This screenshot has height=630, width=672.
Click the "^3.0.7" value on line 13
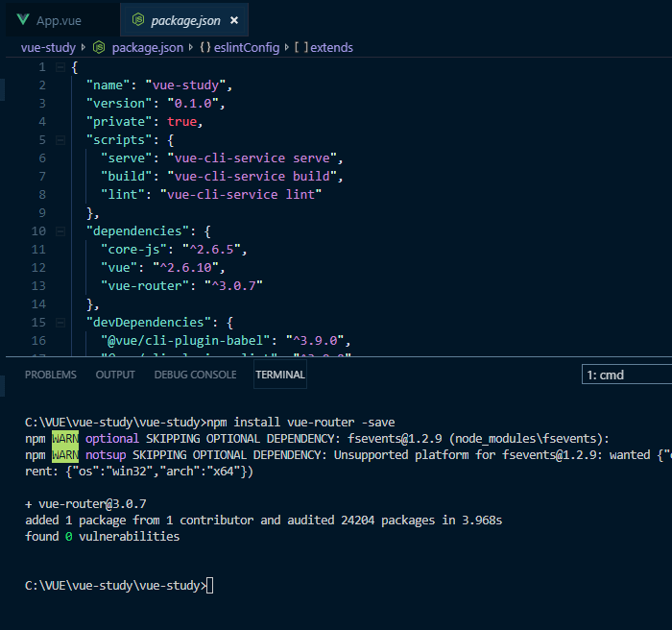pyautogui.click(x=233, y=286)
